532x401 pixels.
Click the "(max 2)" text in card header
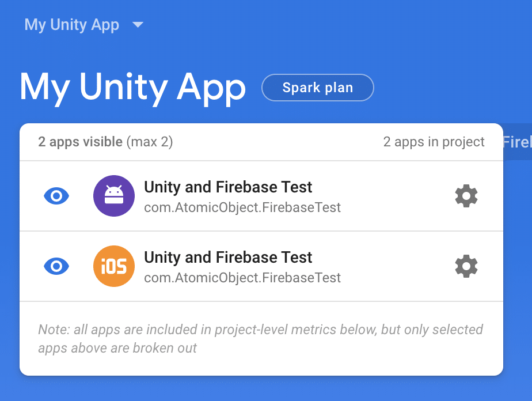point(150,142)
